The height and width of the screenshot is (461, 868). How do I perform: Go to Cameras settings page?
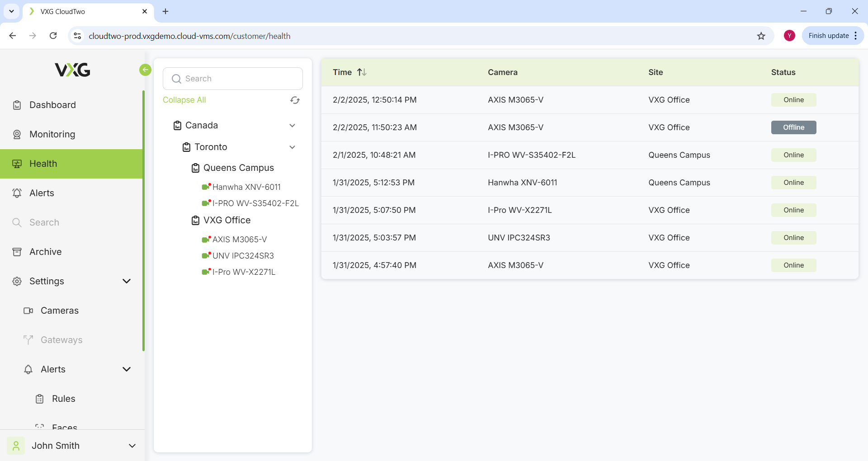pos(59,310)
